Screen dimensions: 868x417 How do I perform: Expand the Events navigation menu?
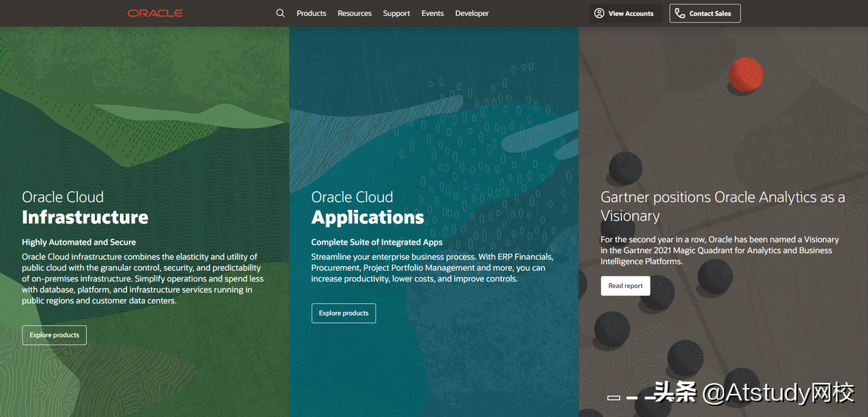click(433, 13)
